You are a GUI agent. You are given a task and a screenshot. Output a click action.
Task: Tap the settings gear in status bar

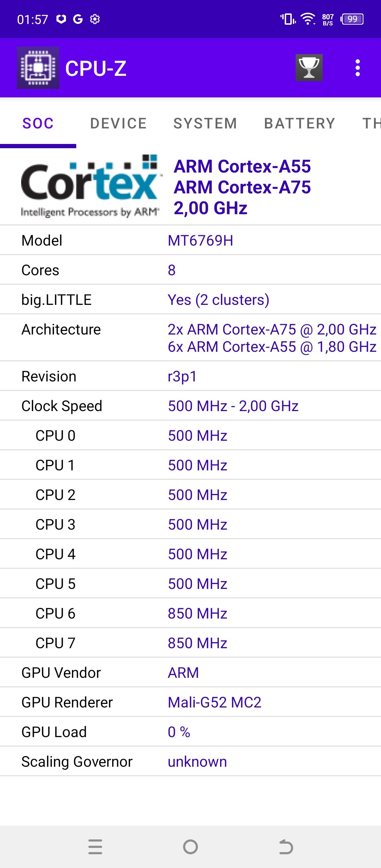coord(95,19)
